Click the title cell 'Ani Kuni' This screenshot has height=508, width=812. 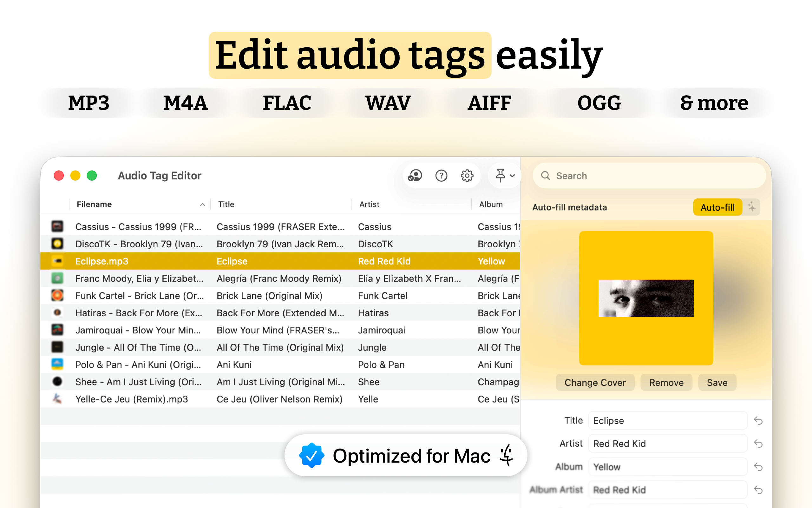click(234, 364)
